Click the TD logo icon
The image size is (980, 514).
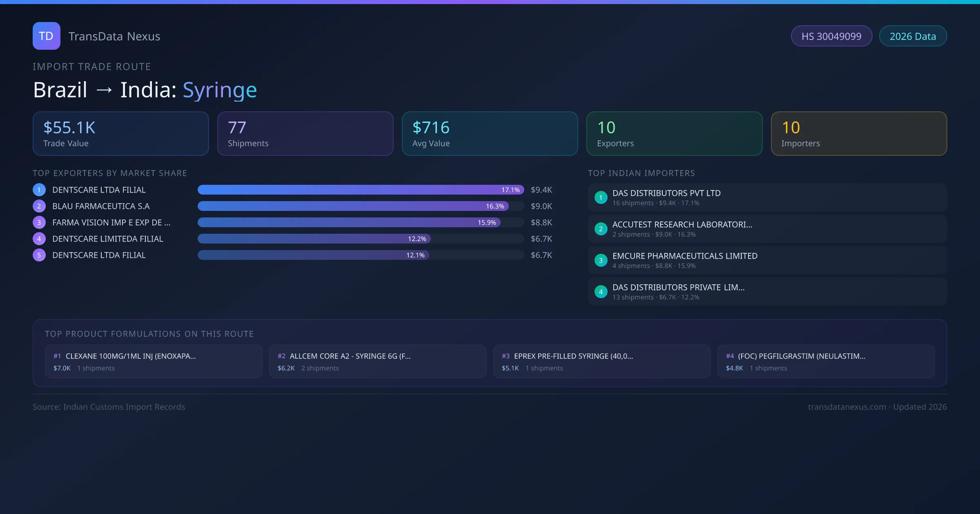point(46,36)
